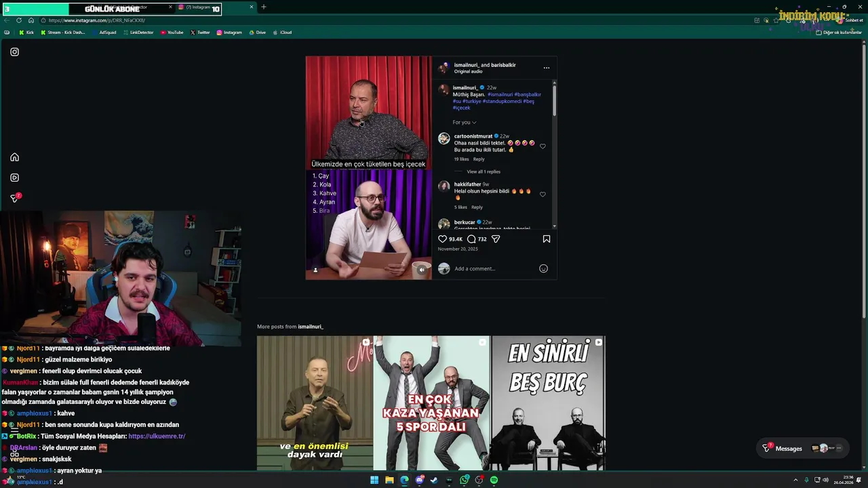Open the 'dayak vardı' reel thumbnail
The width and height of the screenshot is (868, 488).
pyautogui.click(x=315, y=403)
